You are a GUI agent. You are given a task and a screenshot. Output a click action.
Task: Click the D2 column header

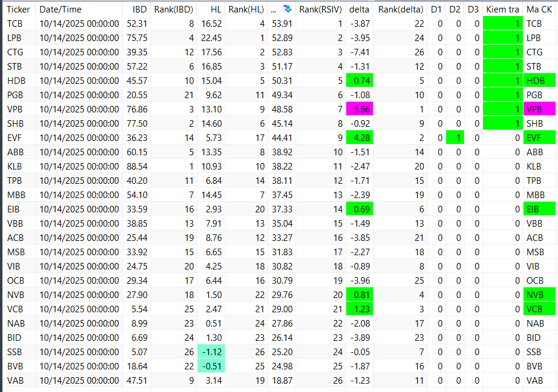pos(455,10)
